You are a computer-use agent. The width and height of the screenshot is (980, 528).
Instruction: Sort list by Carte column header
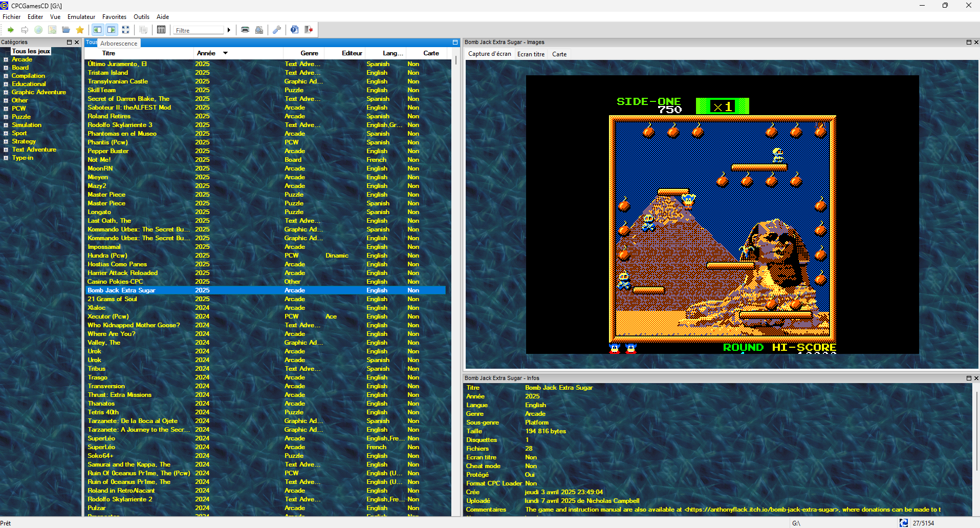point(426,53)
